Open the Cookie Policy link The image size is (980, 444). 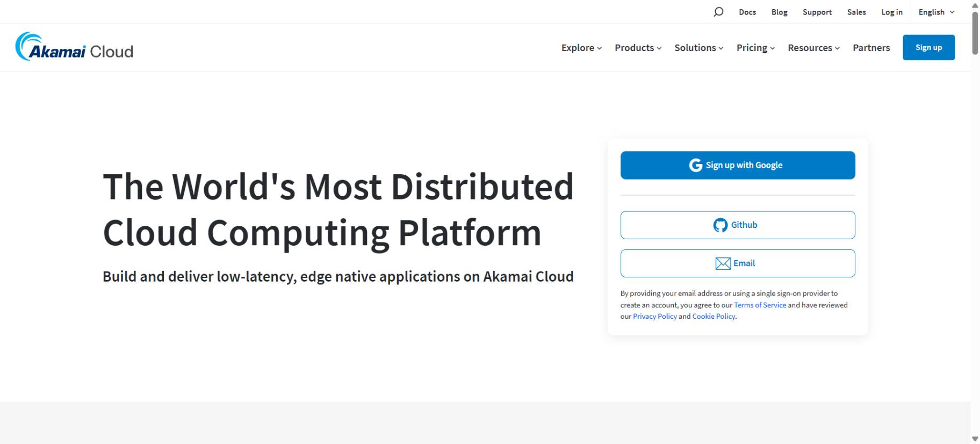point(714,316)
